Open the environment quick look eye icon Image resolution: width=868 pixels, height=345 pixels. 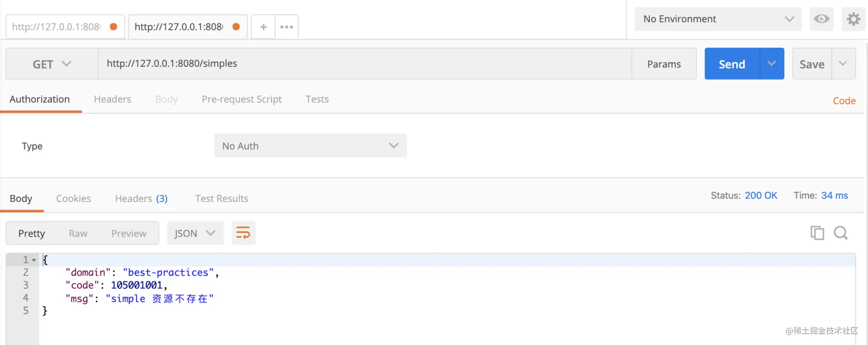click(x=821, y=19)
